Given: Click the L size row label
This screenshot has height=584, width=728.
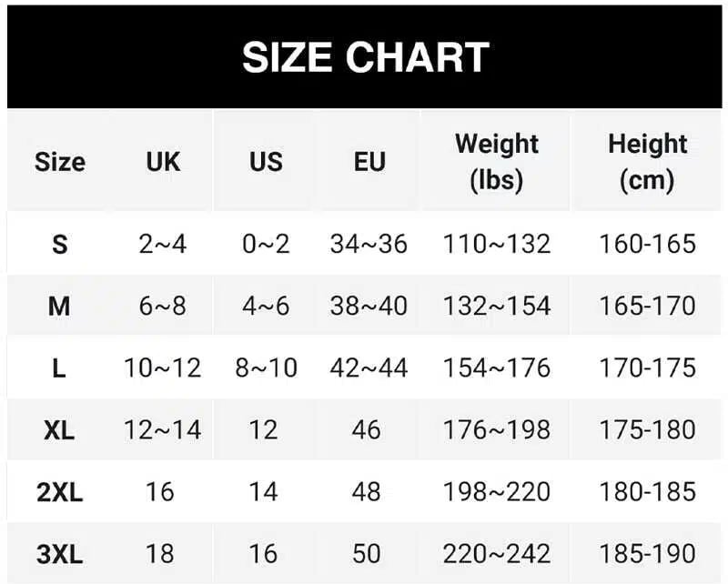Looking at the screenshot, I should tap(58, 368).
